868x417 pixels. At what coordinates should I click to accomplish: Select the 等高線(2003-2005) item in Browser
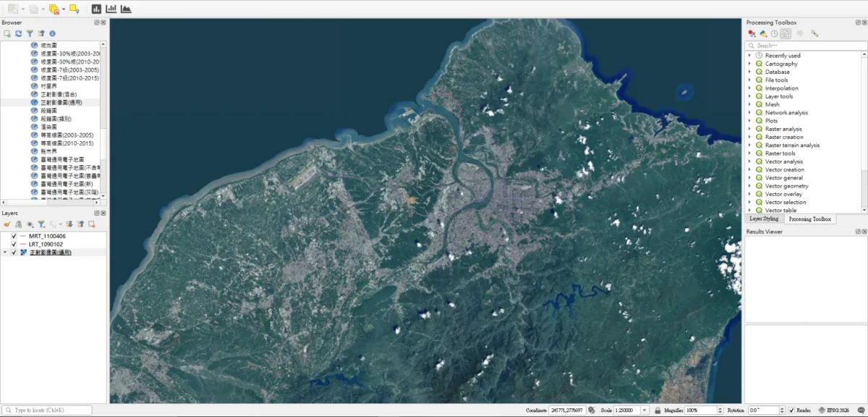pyautogui.click(x=67, y=135)
